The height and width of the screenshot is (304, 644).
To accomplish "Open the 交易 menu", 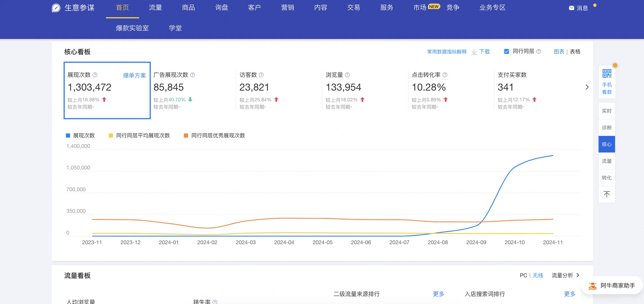I will point(354,8).
